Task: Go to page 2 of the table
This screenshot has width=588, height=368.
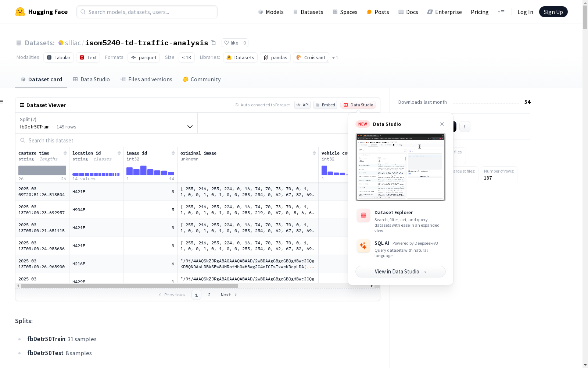Action: [x=209, y=295]
